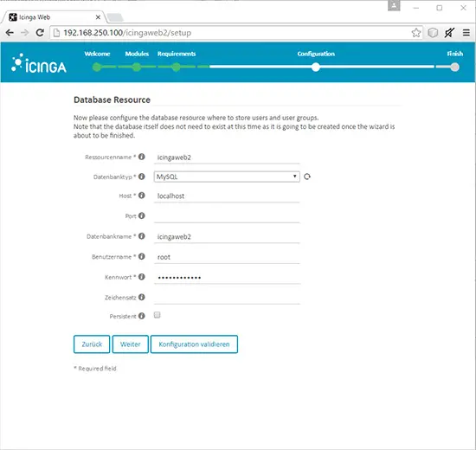The image size is (476, 450).
Task: Go to the Requirements wizard step
Action: 177,54
